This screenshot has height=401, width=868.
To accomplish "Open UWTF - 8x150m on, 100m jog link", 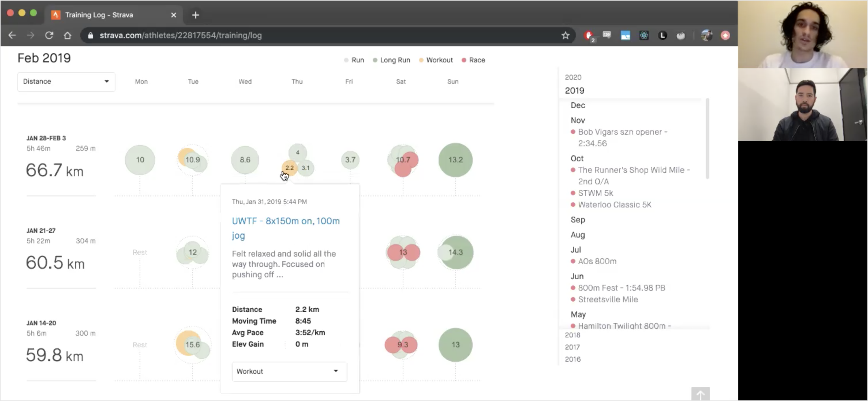I will (x=286, y=228).
